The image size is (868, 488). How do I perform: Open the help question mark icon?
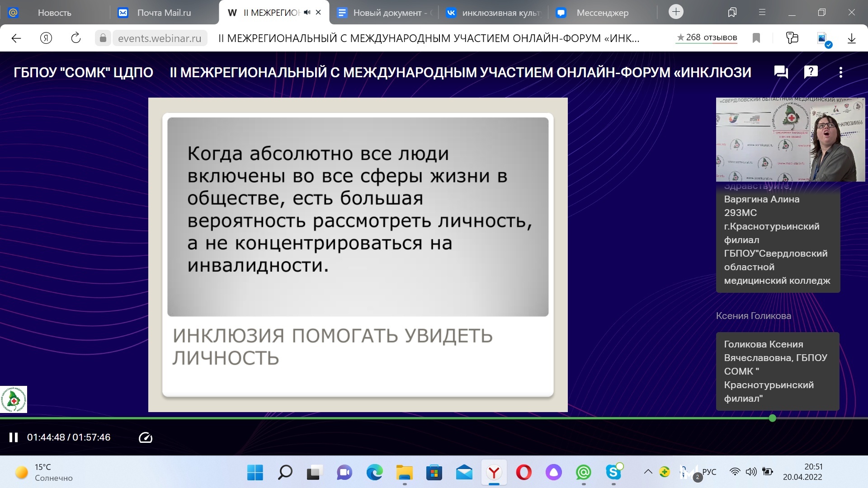pyautogui.click(x=811, y=72)
